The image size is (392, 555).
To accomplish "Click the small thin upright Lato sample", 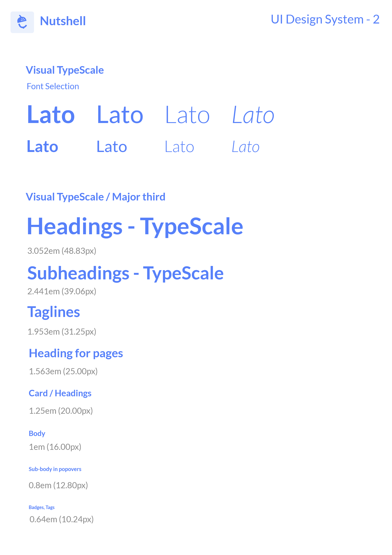I will [x=179, y=147].
